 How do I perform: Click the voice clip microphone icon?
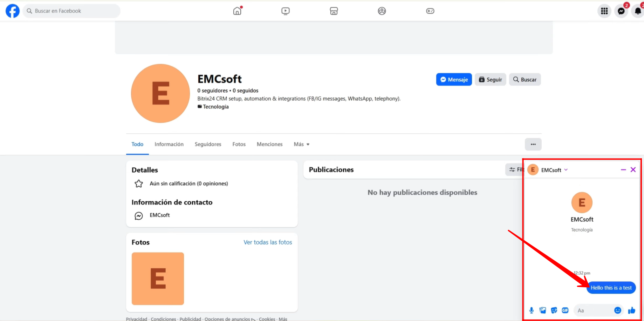532,310
